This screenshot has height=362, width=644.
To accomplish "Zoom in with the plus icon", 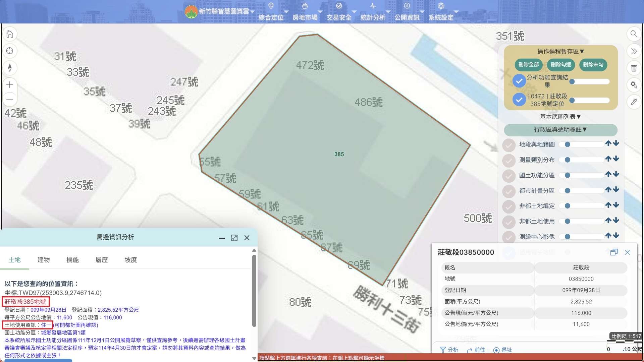I will pyautogui.click(x=10, y=85).
